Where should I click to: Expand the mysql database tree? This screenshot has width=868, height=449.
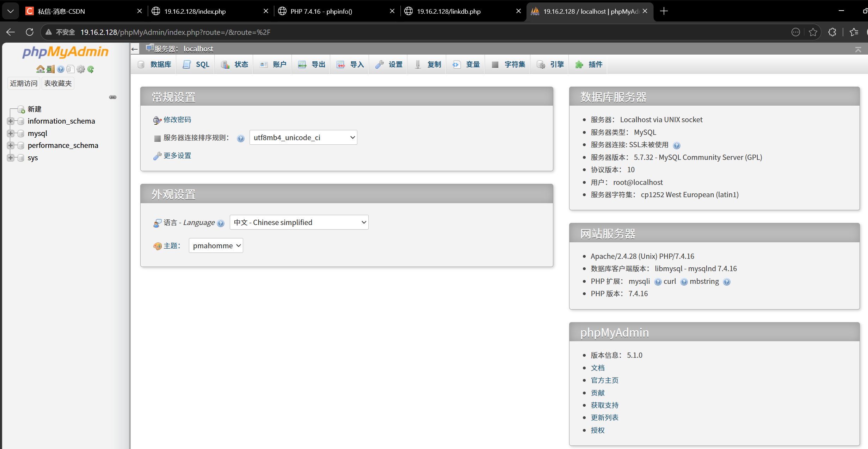[11, 133]
